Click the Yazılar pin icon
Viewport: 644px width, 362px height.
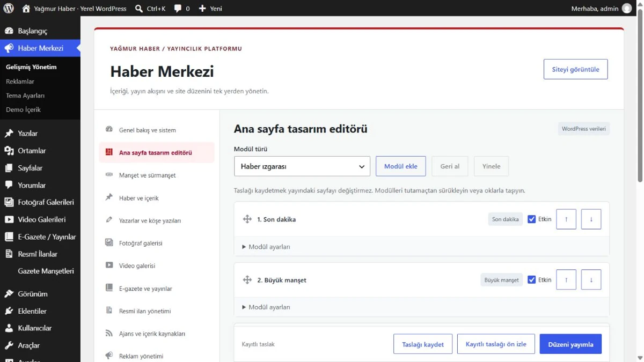(x=9, y=133)
